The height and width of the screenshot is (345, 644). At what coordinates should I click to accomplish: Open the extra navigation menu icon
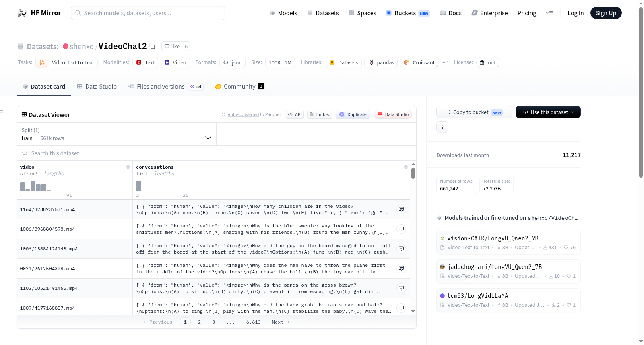point(549,13)
